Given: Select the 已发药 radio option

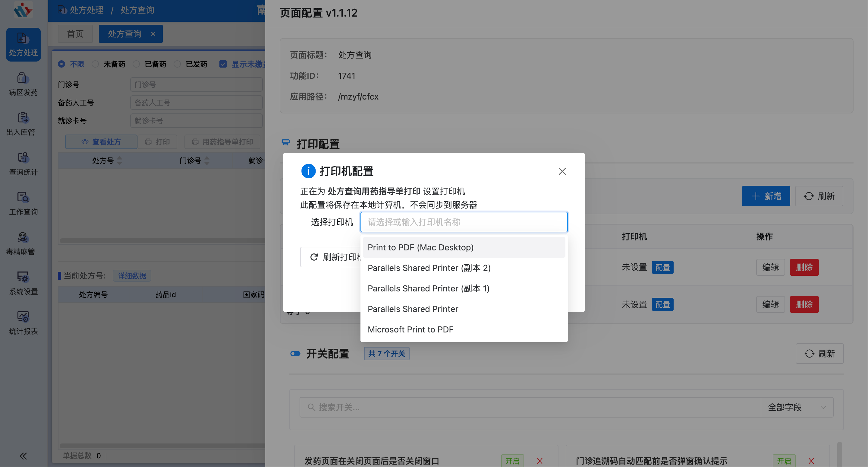Looking at the screenshot, I should pos(177,64).
